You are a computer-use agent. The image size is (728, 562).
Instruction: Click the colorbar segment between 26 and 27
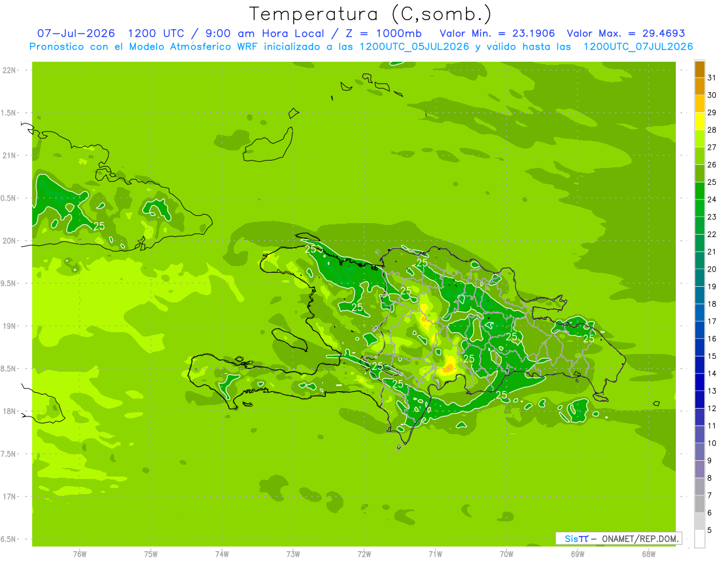click(699, 156)
